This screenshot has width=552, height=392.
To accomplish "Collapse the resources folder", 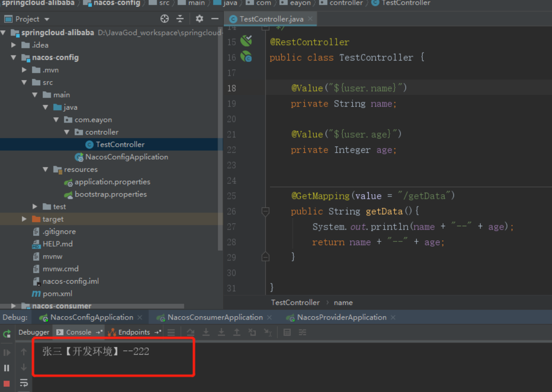I will coord(45,169).
